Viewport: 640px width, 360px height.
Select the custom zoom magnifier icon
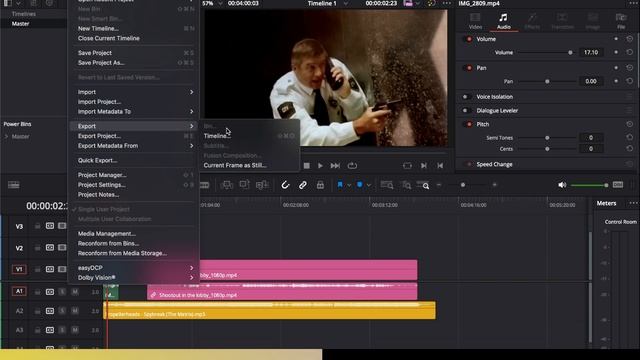tap(423, 185)
